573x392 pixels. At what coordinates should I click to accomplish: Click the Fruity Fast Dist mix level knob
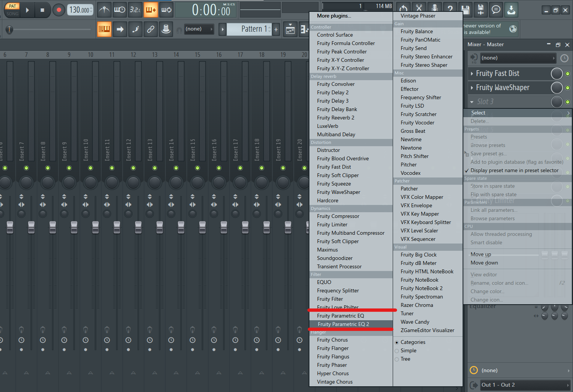point(557,74)
